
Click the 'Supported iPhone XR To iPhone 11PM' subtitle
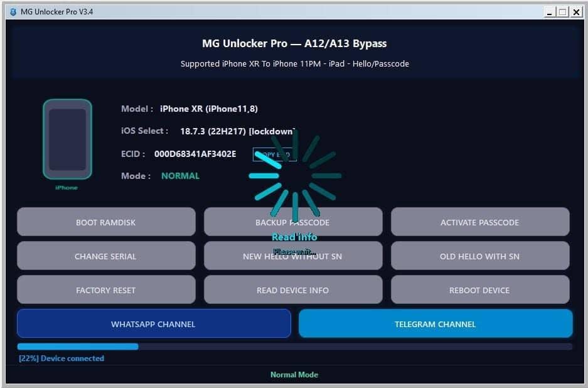tap(295, 64)
